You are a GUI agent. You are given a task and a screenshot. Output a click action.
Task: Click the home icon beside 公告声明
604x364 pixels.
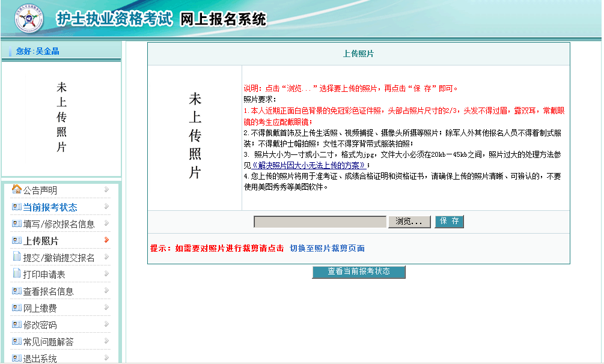pos(16,190)
